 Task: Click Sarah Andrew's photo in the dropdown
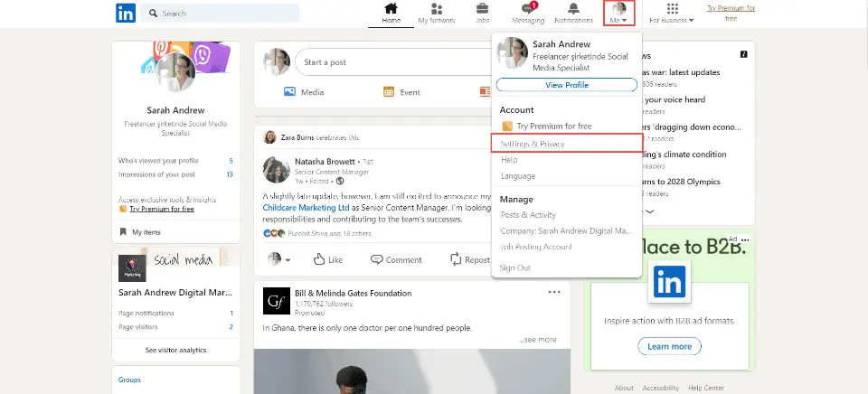(x=512, y=52)
